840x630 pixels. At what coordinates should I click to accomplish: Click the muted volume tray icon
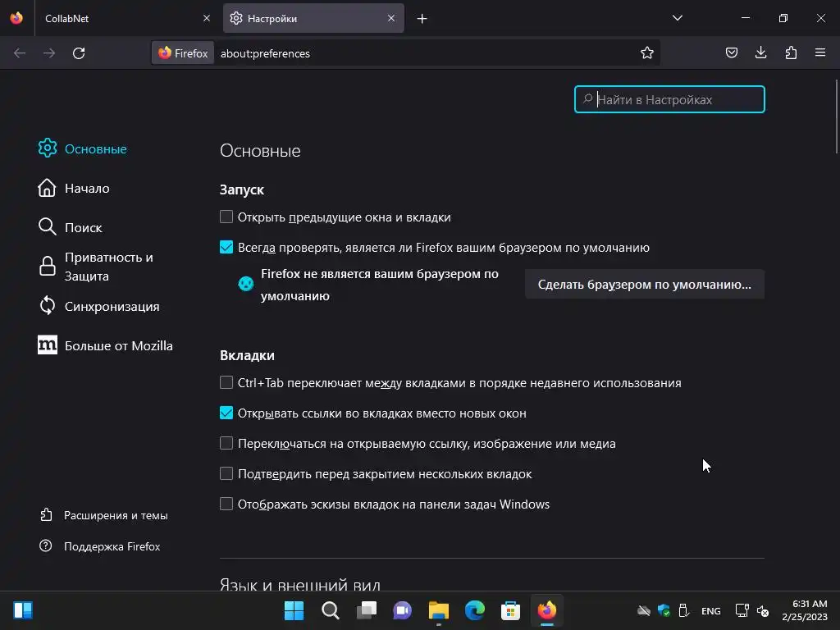point(763,610)
